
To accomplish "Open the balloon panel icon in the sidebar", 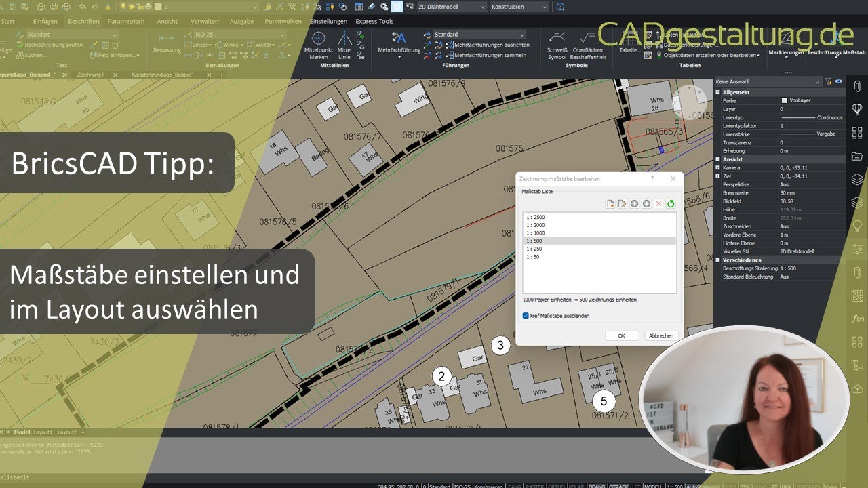I will pyautogui.click(x=857, y=109).
